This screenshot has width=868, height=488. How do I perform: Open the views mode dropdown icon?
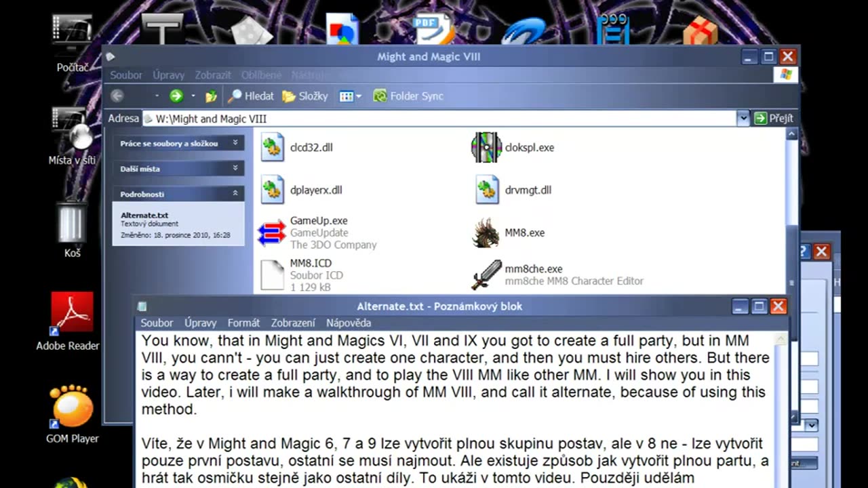coord(351,96)
